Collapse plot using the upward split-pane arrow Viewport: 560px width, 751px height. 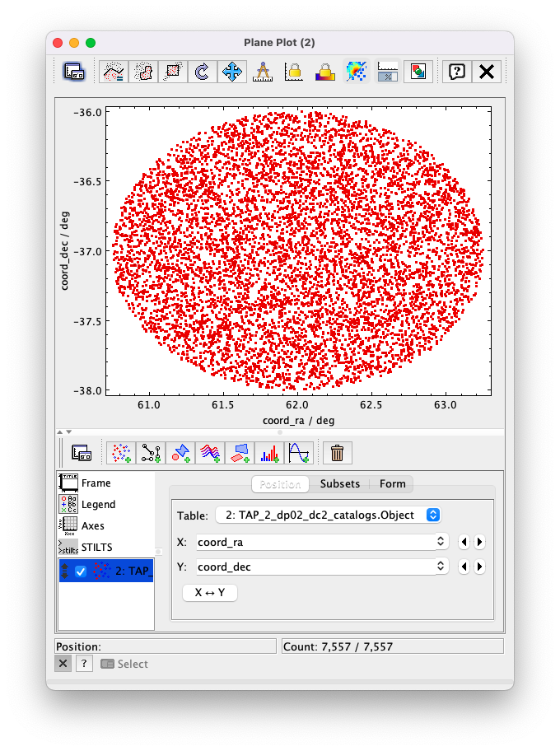click(x=60, y=432)
